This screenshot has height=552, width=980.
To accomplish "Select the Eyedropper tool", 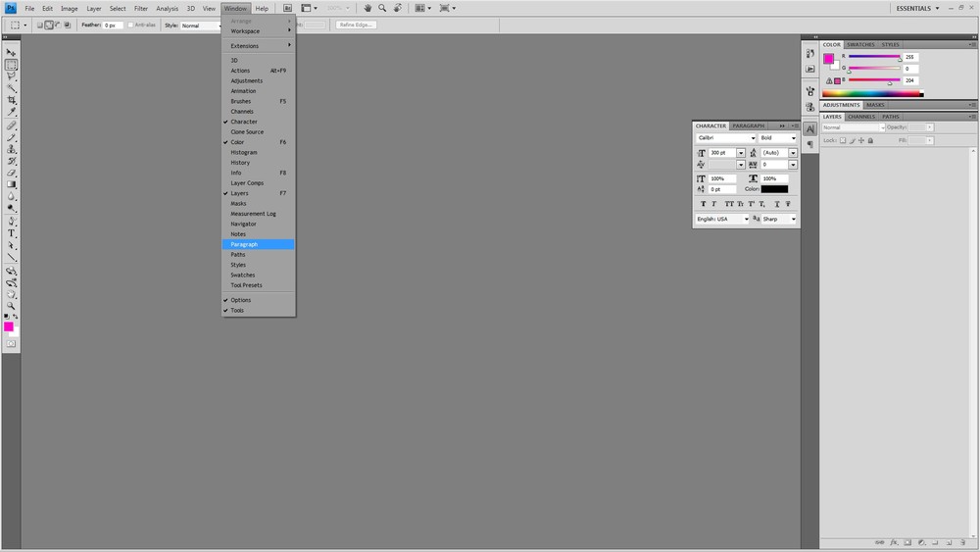I will pyautogui.click(x=11, y=112).
